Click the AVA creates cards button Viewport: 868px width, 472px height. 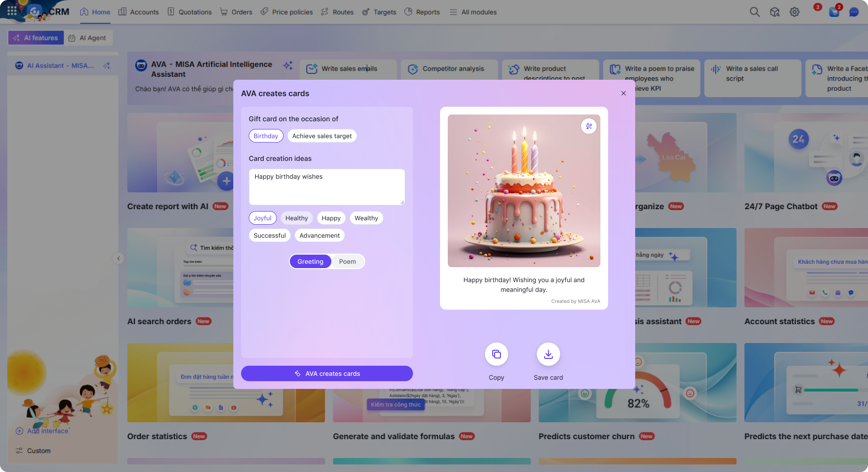click(x=327, y=373)
